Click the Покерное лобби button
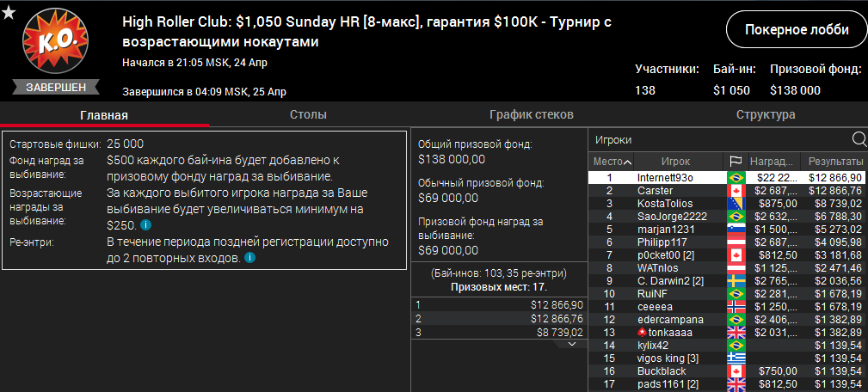Viewport: 868px width, 392px height. coord(796,30)
